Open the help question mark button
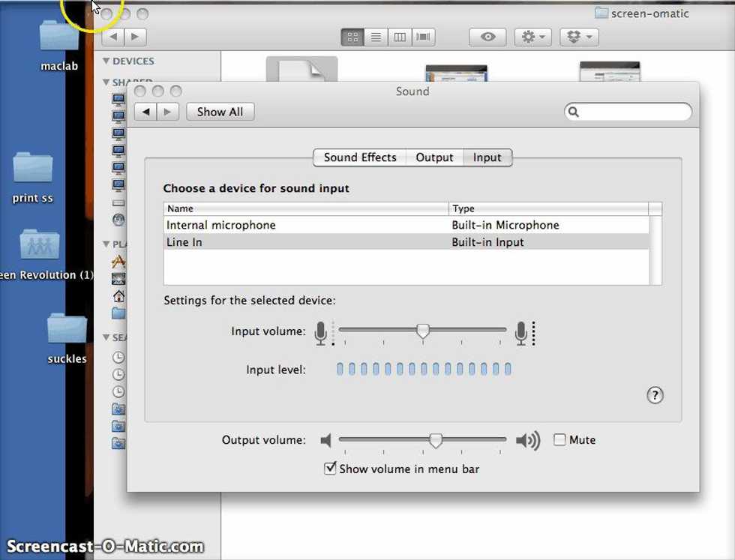The width and height of the screenshot is (735, 560). (655, 395)
